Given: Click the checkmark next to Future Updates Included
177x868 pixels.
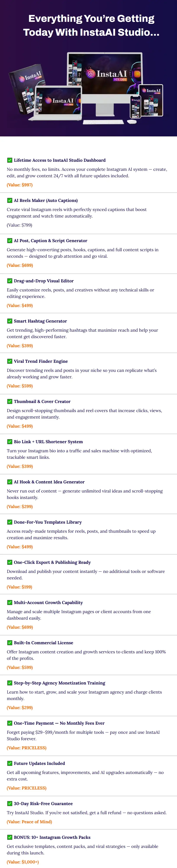Looking at the screenshot, I should pos(10,763).
